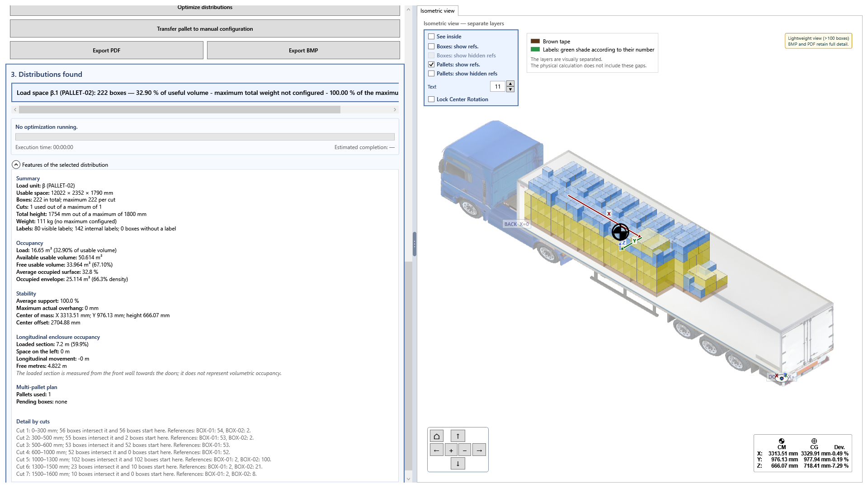This screenshot has width=868, height=488.
Task: Click the CG crosshair icon
Action: coord(814,441)
